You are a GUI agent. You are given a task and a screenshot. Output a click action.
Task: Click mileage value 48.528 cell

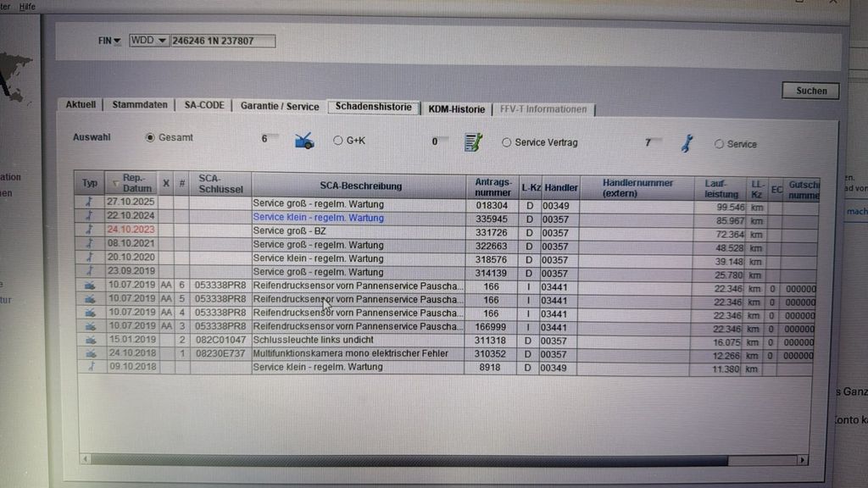(x=719, y=248)
